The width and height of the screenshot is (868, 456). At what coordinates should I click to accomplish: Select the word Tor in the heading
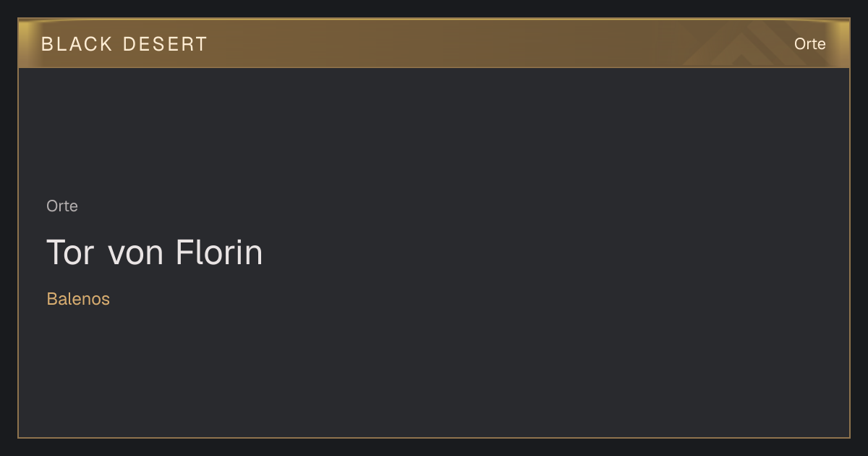70,253
